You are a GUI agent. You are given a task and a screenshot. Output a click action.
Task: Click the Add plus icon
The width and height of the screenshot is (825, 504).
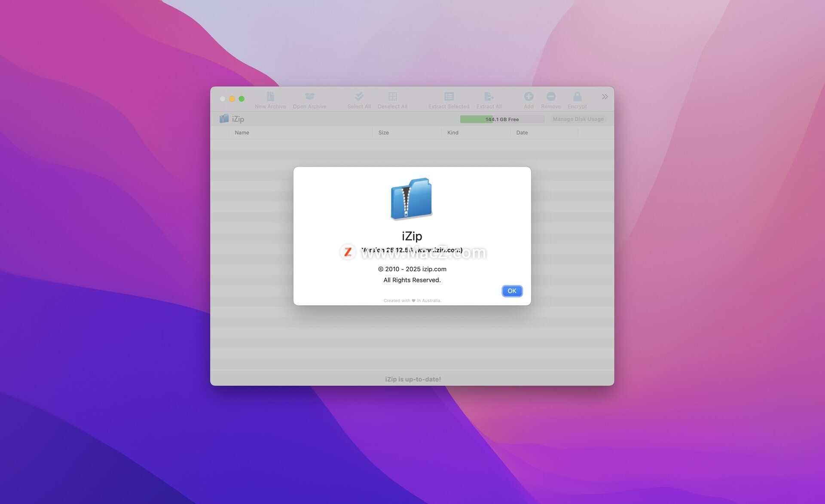(529, 97)
